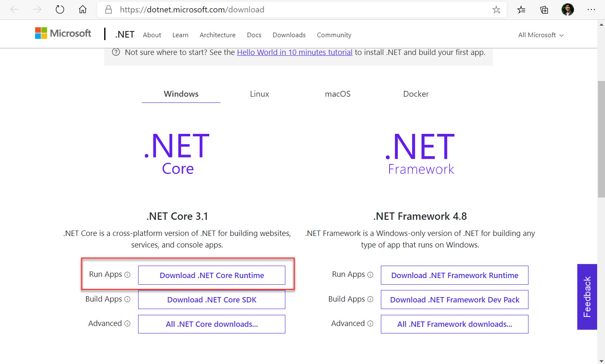Click info icon next to .NET Core Run Apps
Viewport: 605px width, 364px height.
coord(127,275)
